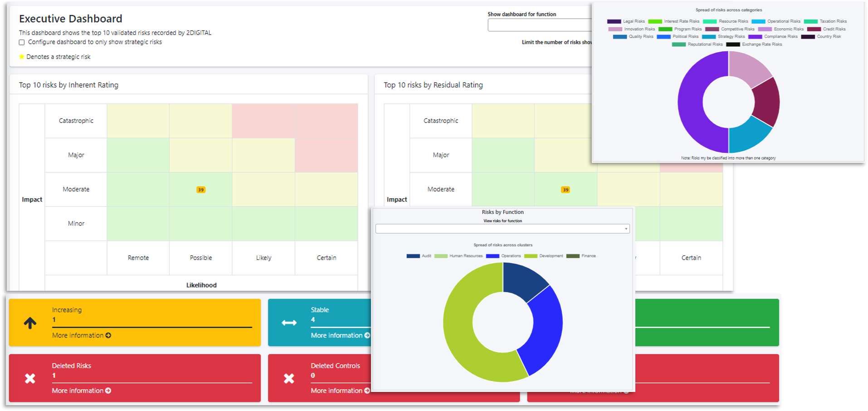Enable the 'Configure dashboard to only show strategic risks' checkbox
This screenshot has width=868, height=411.
point(21,42)
